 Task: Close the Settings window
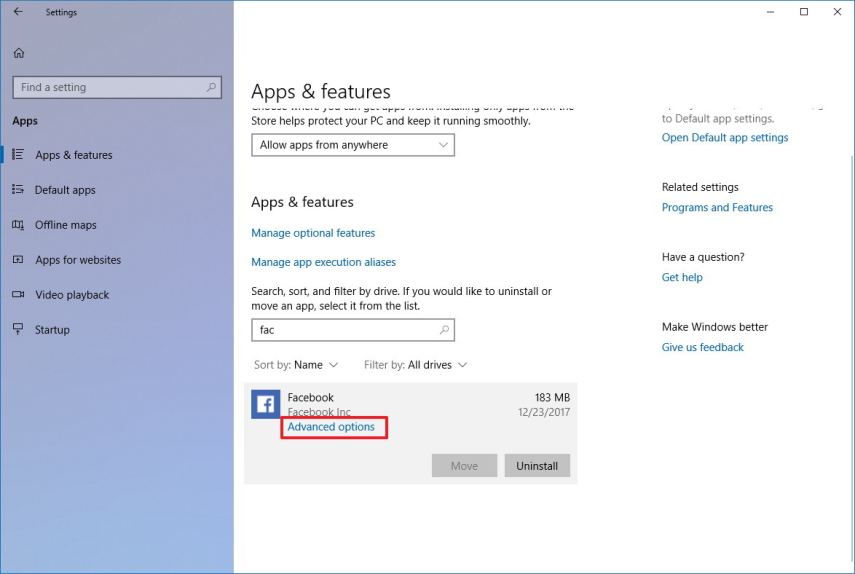tap(838, 11)
